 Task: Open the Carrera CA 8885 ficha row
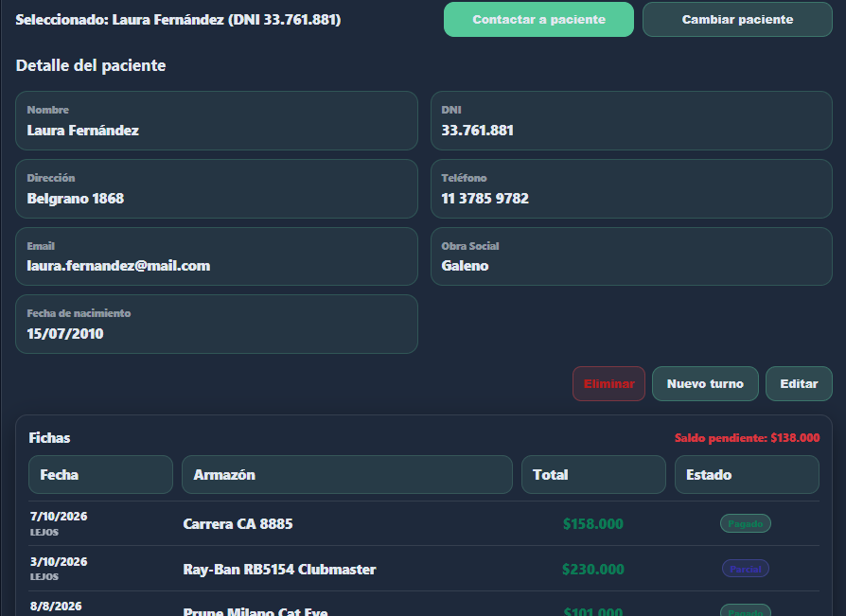(424, 524)
